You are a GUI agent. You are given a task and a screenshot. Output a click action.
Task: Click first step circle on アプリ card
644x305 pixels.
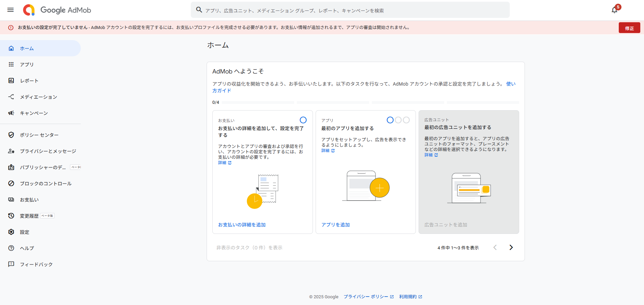click(390, 120)
